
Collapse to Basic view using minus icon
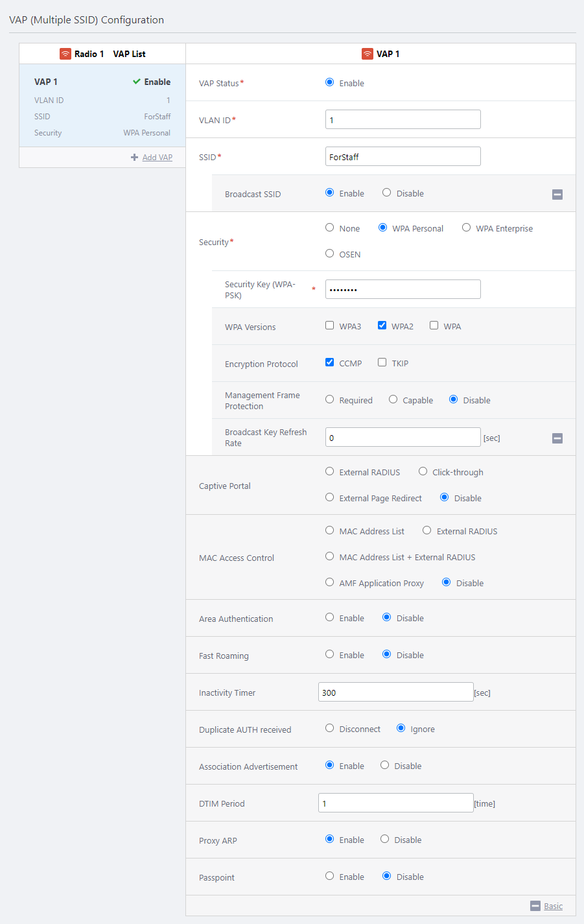click(535, 906)
